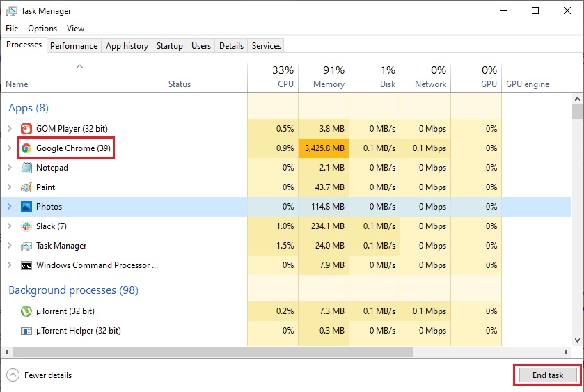Click the 7.3 MB memory value

pos(332,311)
